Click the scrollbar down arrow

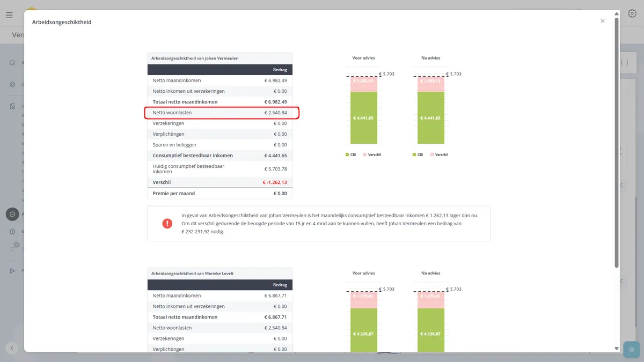point(616,349)
